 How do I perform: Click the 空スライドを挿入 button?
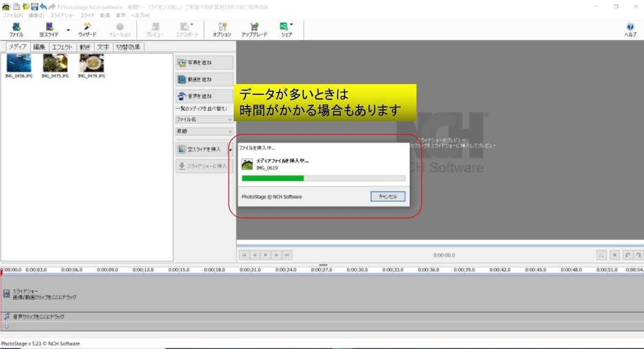201,149
